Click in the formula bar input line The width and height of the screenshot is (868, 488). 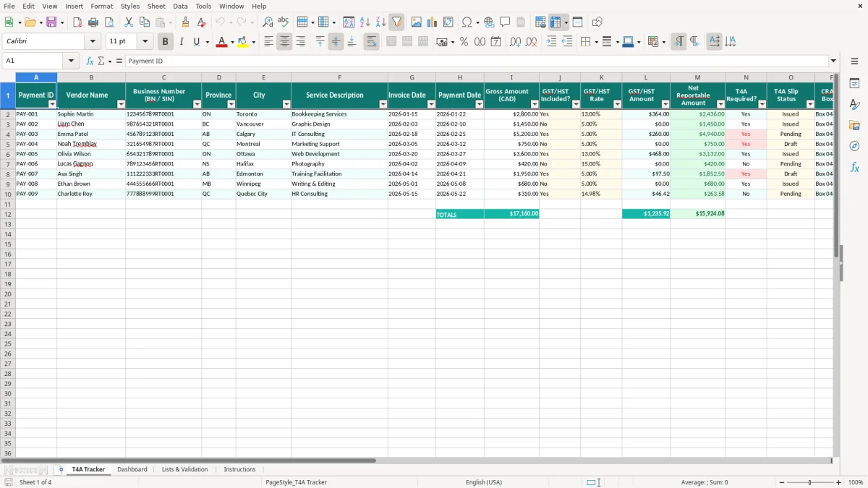tap(476, 61)
